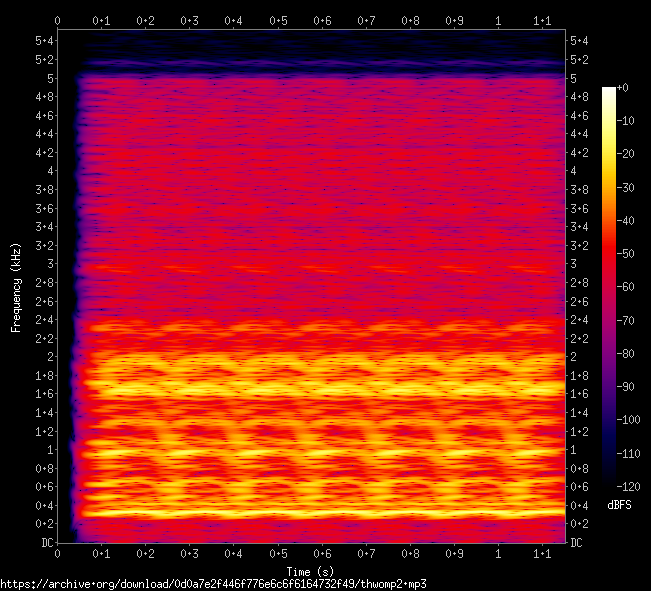The width and height of the screenshot is (651, 591).
Task: Select the 0.5 tick on top time axis
Action: 277,20
